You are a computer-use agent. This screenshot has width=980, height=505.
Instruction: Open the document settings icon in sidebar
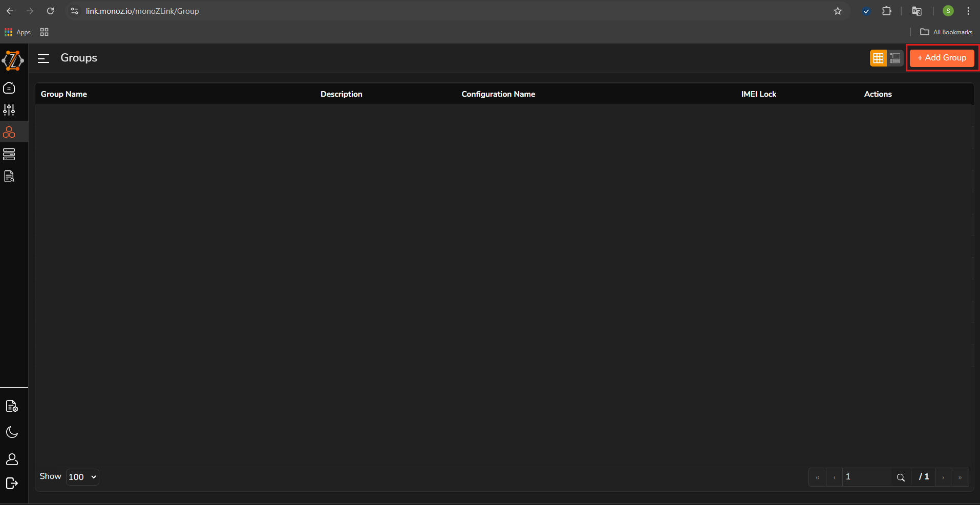pyautogui.click(x=12, y=406)
